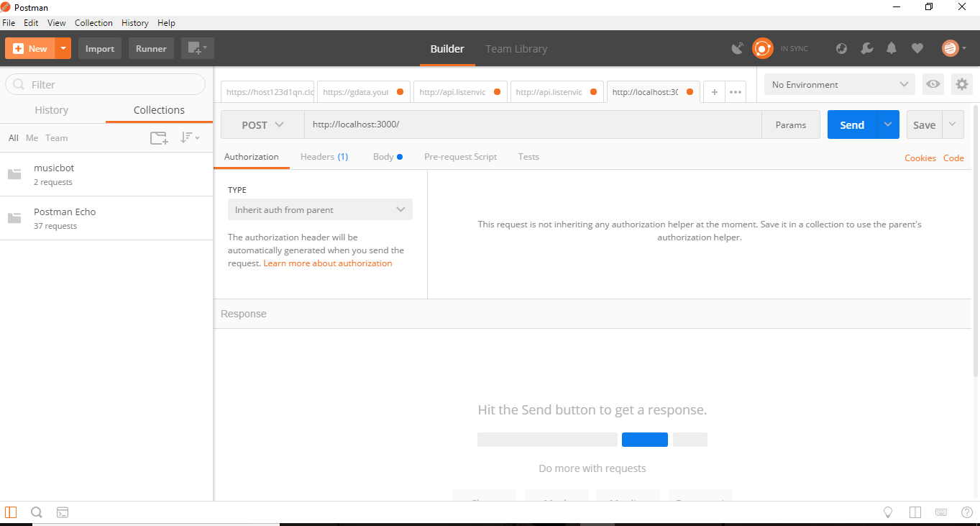Switch to the History sidebar tab
This screenshot has width=980, height=526.
[52, 110]
